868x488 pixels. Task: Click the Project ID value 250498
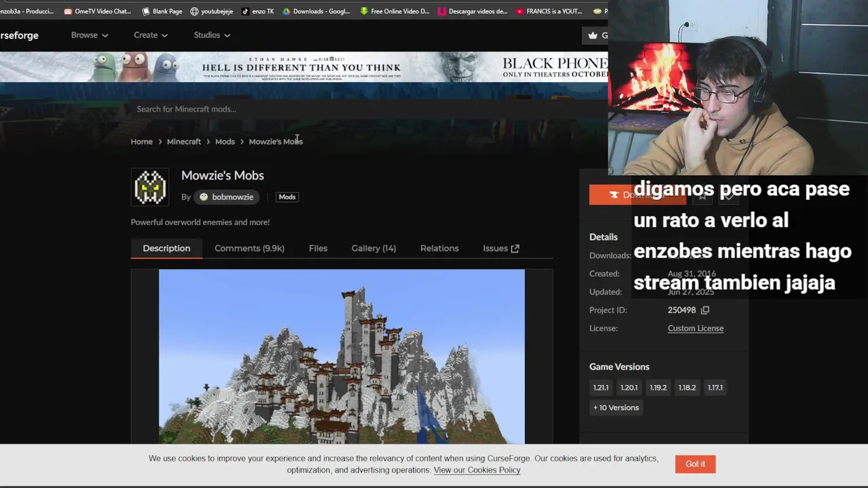[x=682, y=310]
